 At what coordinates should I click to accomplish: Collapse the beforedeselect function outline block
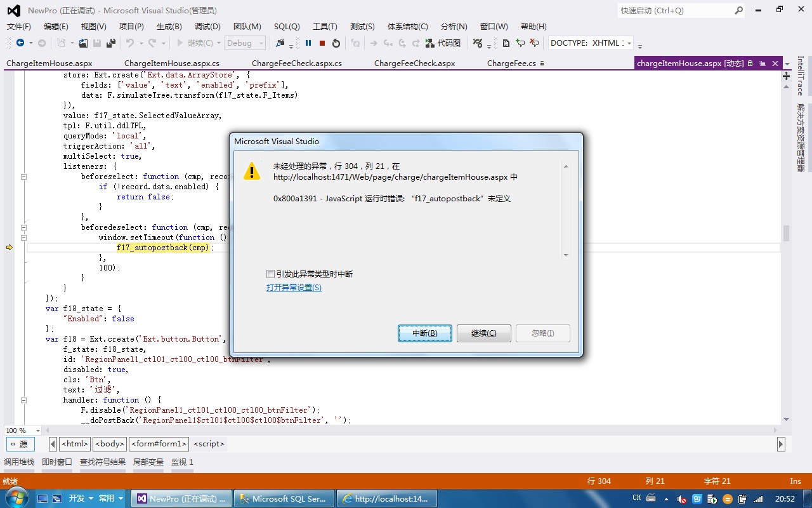[23, 227]
